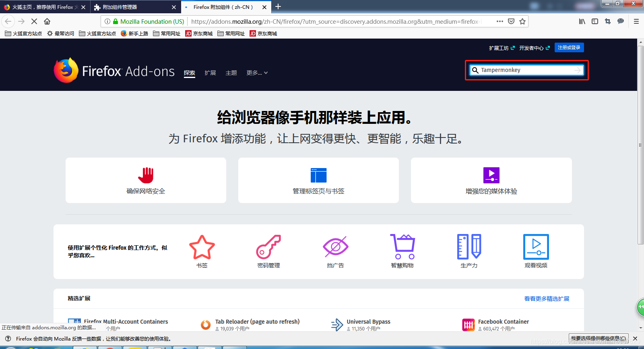644x349 pixels.
Task: Close the 附加组件管理器 tab
Action: [x=174, y=7]
